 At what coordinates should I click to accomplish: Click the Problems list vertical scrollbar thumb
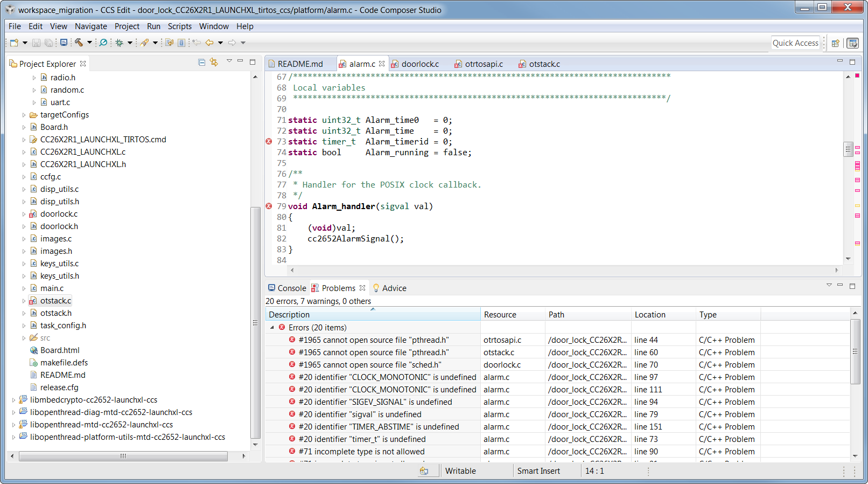855,351
